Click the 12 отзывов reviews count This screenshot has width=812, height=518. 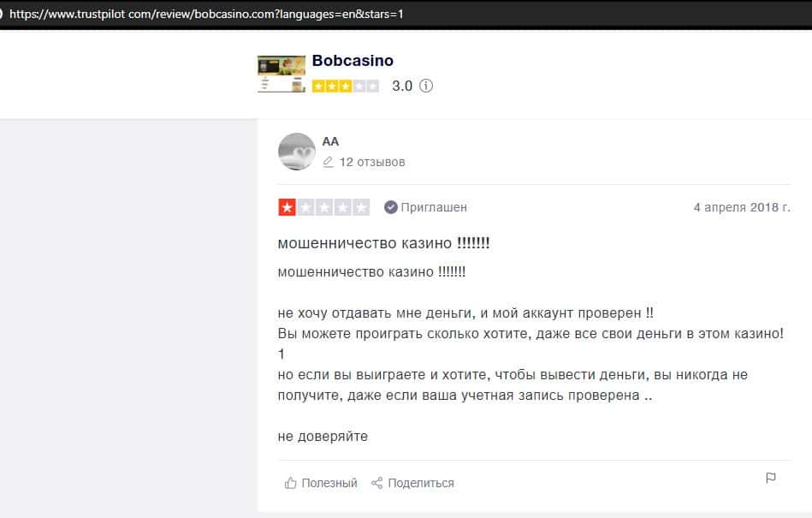point(372,162)
